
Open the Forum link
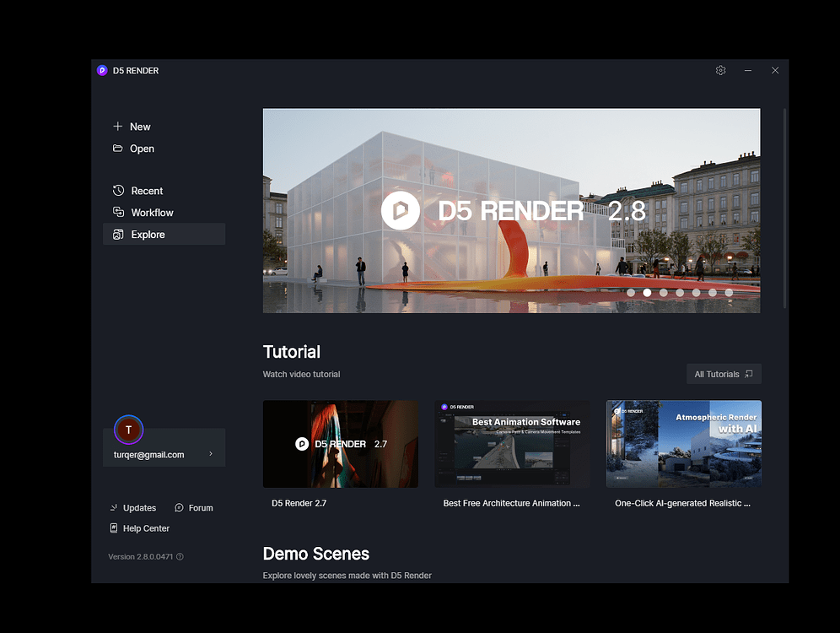click(201, 507)
